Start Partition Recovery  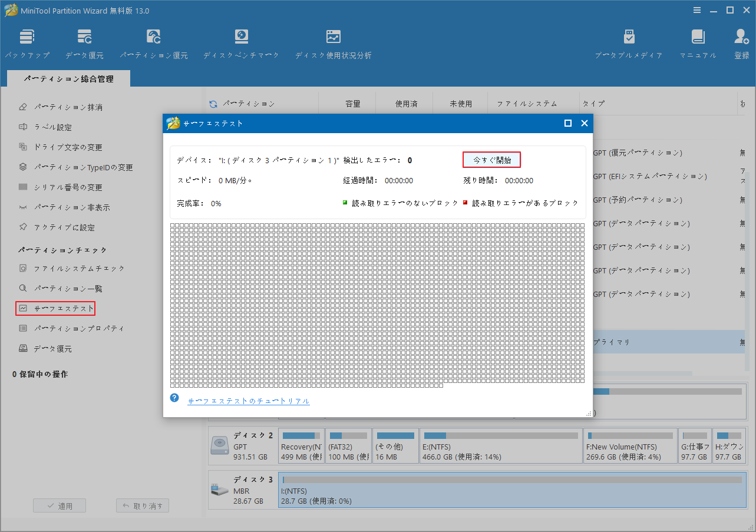tap(153, 42)
